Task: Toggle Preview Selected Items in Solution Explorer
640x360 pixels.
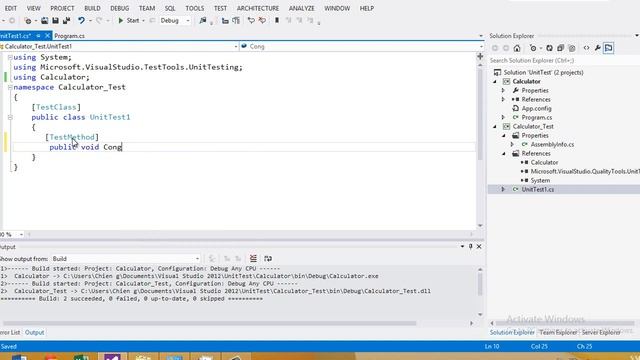Action: (x=609, y=48)
